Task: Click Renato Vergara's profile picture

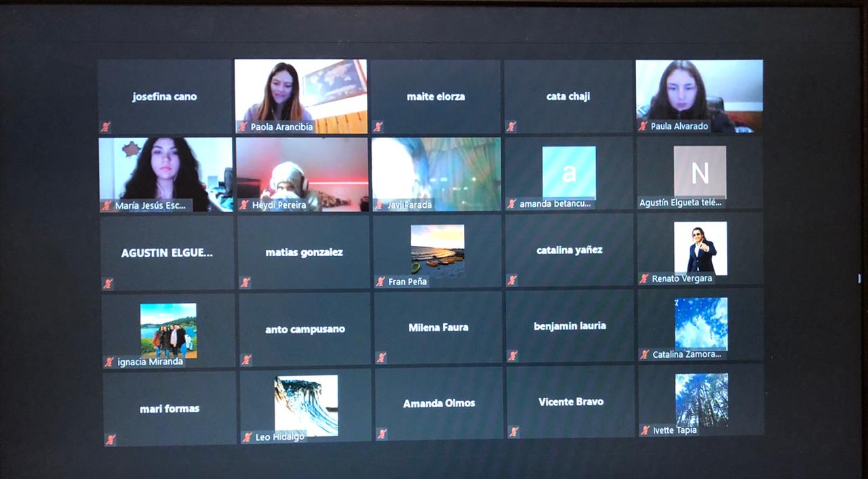Action: pyautogui.click(x=700, y=248)
